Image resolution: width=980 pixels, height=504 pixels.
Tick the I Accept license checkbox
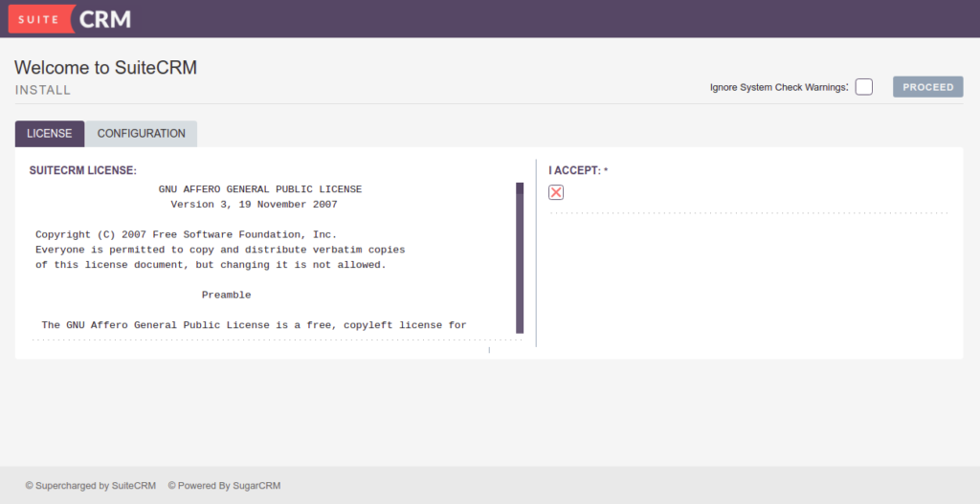tap(556, 192)
